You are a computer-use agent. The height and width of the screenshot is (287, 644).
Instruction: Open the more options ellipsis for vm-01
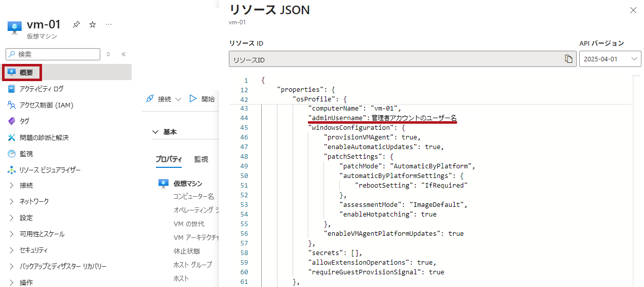109,24
